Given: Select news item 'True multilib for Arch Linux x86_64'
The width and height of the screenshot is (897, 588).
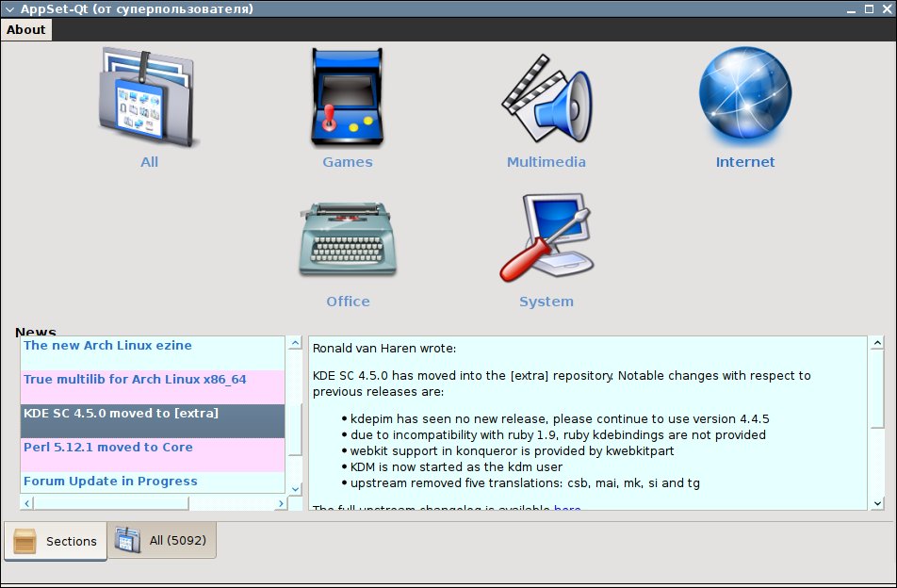Looking at the screenshot, I should [153, 387].
